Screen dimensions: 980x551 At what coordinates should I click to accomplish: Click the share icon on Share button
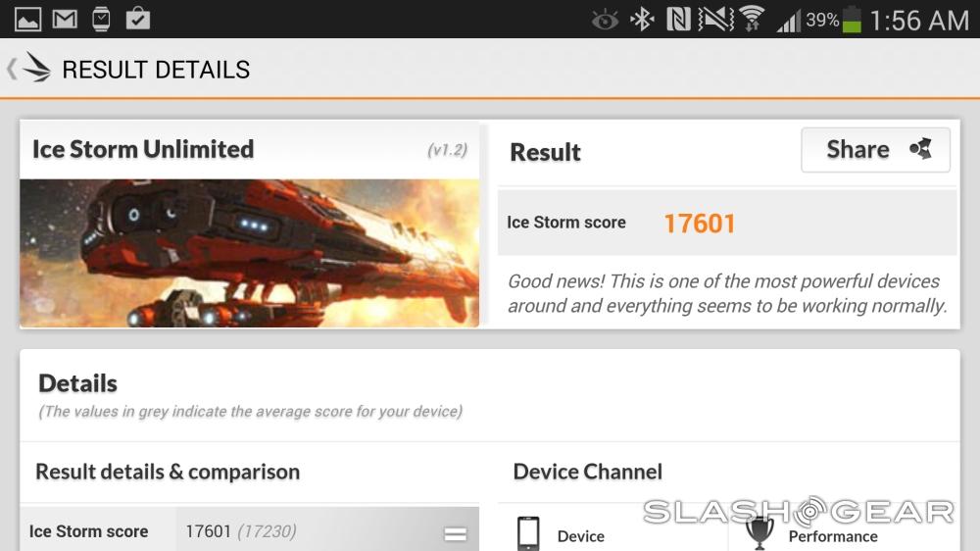coord(920,149)
